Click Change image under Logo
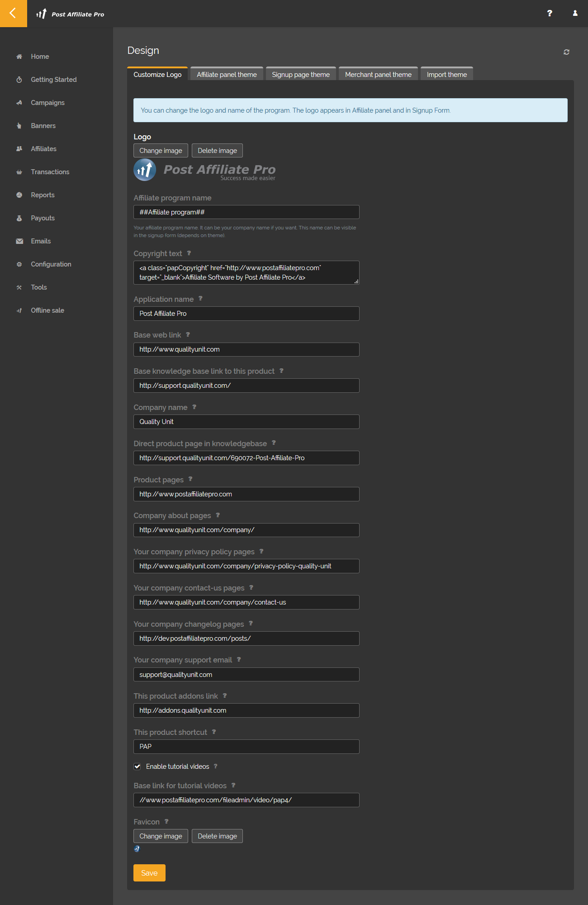The height and width of the screenshot is (905, 588). pos(161,151)
